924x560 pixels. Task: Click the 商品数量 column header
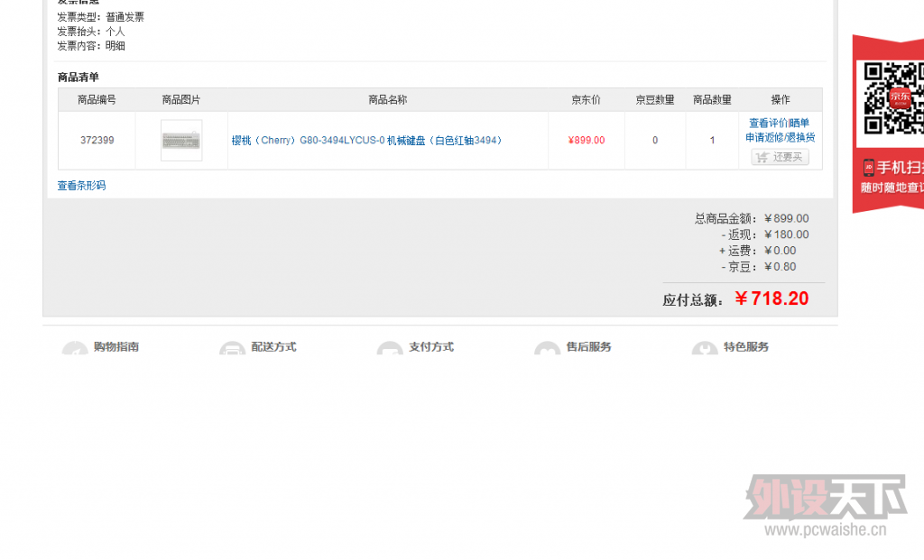click(712, 99)
